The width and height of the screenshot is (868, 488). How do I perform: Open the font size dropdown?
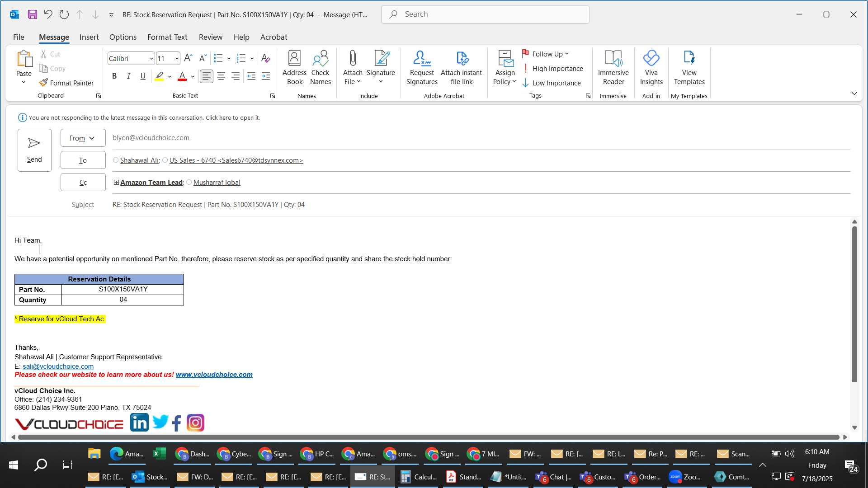[x=176, y=59]
